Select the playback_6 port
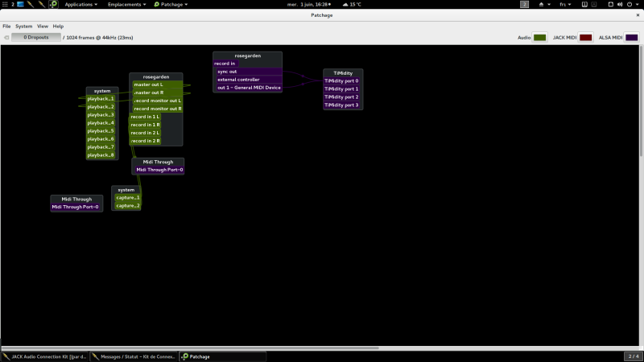The width and height of the screenshot is (644, 362). coord(101,139)
